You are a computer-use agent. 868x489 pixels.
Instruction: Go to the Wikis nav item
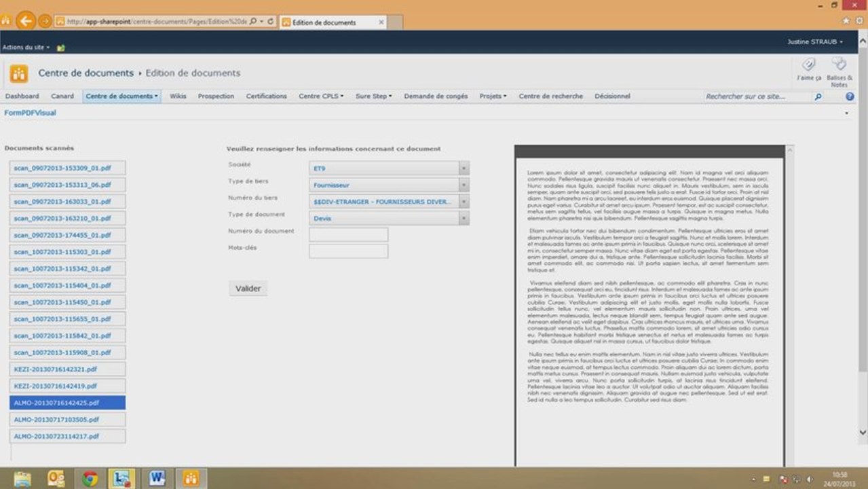[178, 96]
